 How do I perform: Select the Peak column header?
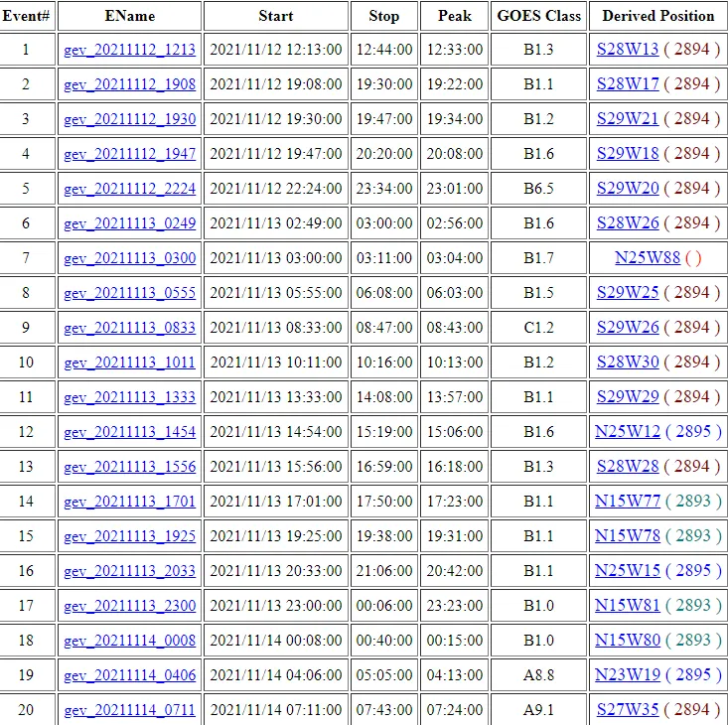tap(455, 16)
